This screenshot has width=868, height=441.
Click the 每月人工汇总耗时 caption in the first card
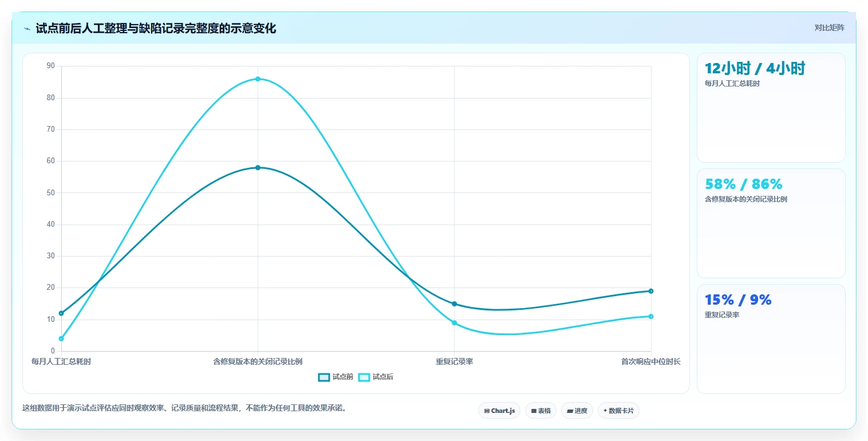732,84
